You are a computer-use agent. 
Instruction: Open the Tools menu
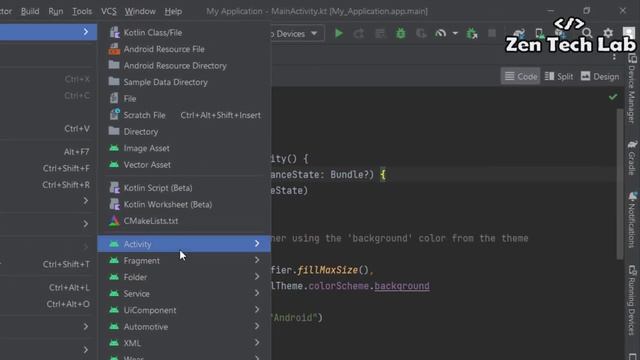[x=82, y=11]
